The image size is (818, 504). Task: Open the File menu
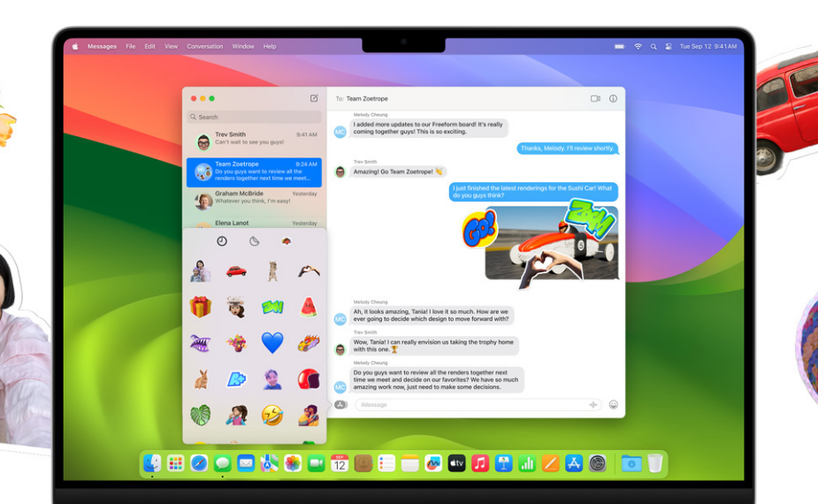pos(130,47)
